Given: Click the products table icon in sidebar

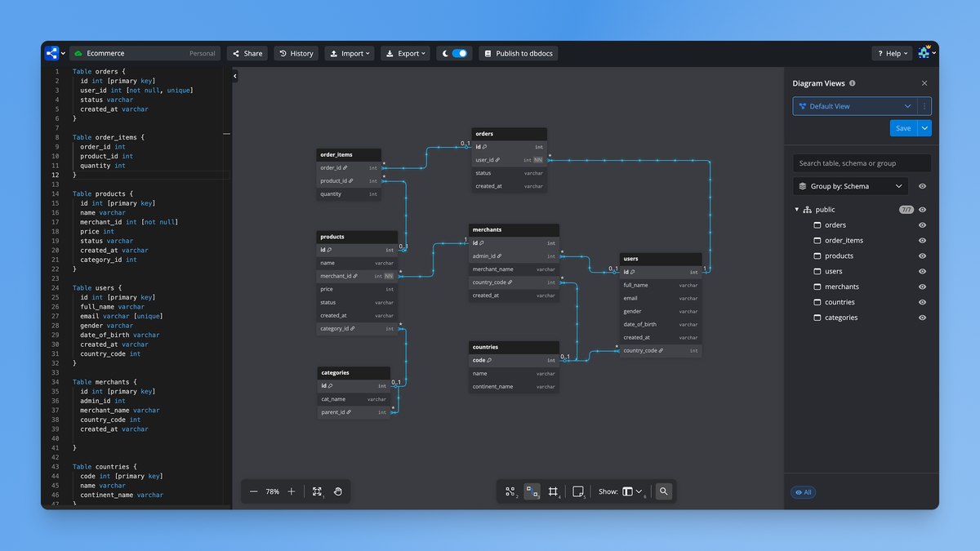Looking at the screenshot, I should (817, 256).
